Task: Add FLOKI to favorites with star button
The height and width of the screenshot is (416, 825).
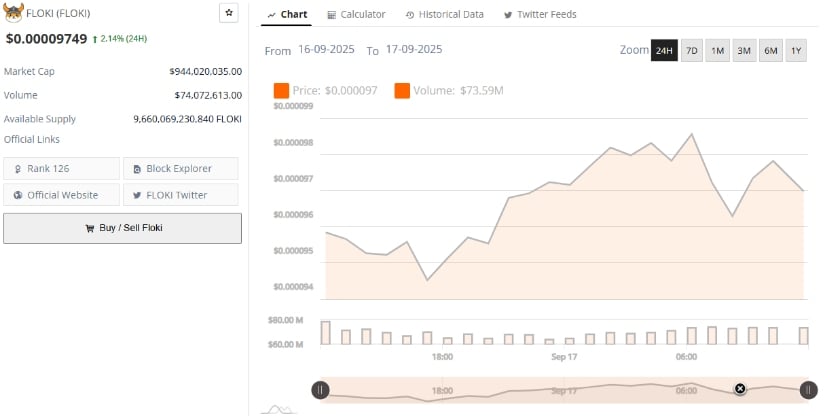Action: click(x=229, y=13)
